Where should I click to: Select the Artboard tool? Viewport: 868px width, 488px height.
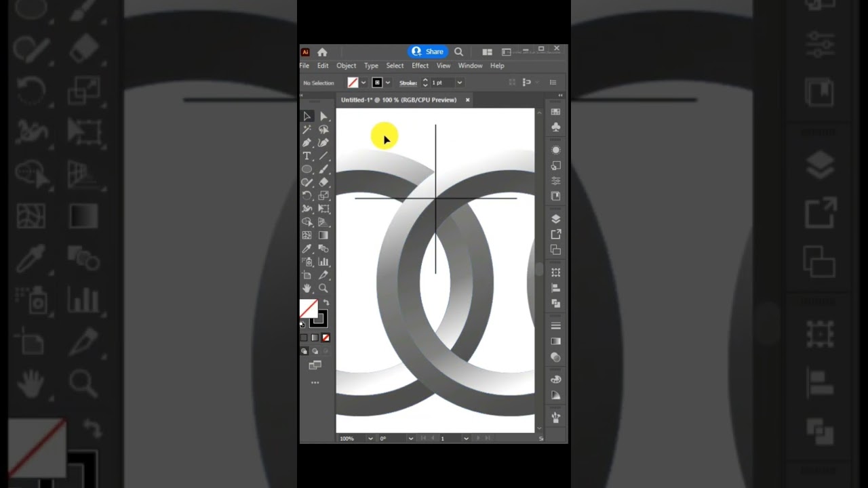(307, 275)
